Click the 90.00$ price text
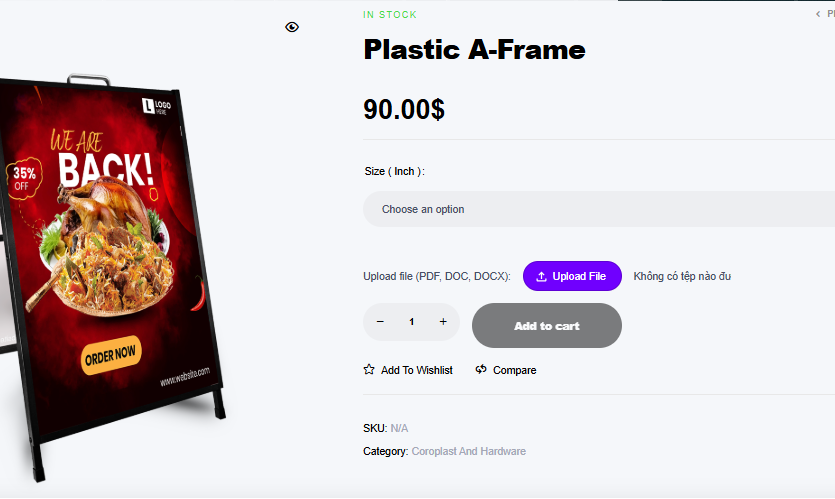This screenshot has width=835, height=499. (x=404, y=109)
